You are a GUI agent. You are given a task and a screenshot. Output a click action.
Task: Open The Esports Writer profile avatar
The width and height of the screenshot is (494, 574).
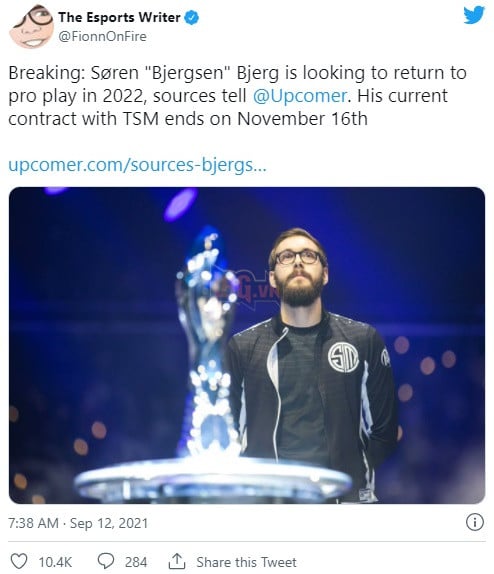(x=32, y=26)
